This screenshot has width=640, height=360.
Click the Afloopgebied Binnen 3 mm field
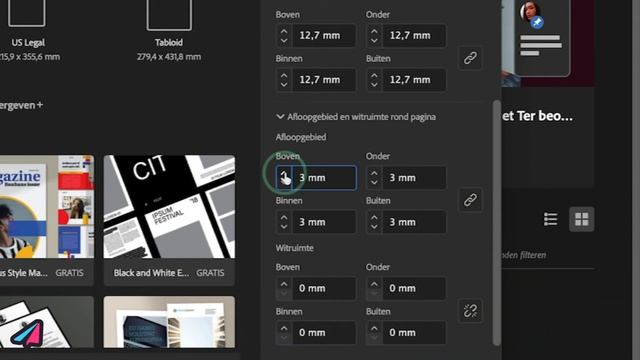point(324,222)
